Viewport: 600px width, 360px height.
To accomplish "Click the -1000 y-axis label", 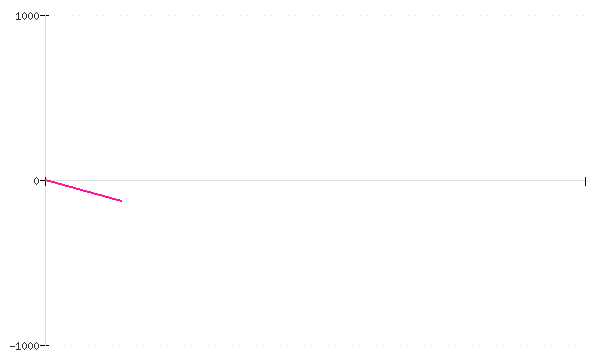I will coord(24,346).
